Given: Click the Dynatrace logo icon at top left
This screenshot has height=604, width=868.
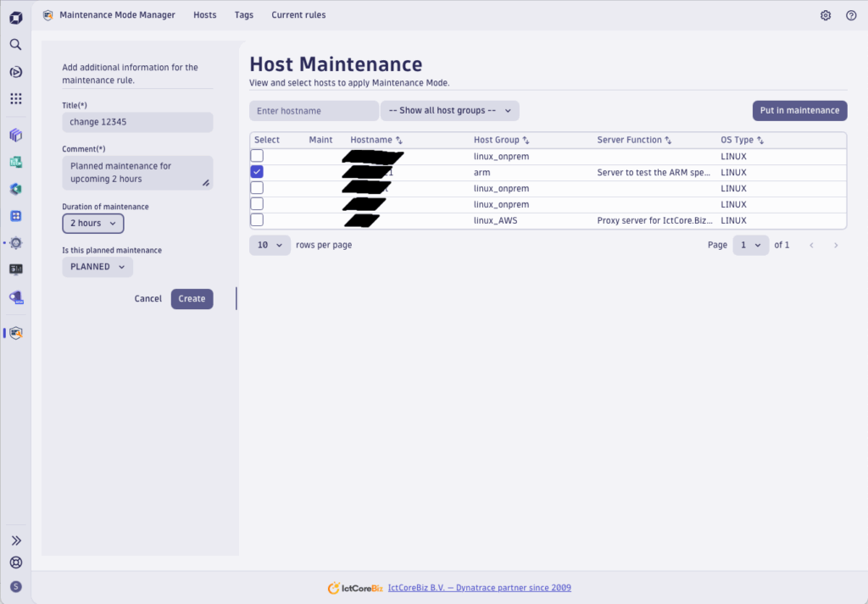Looking at the screenshot, I should click(15, 17).
